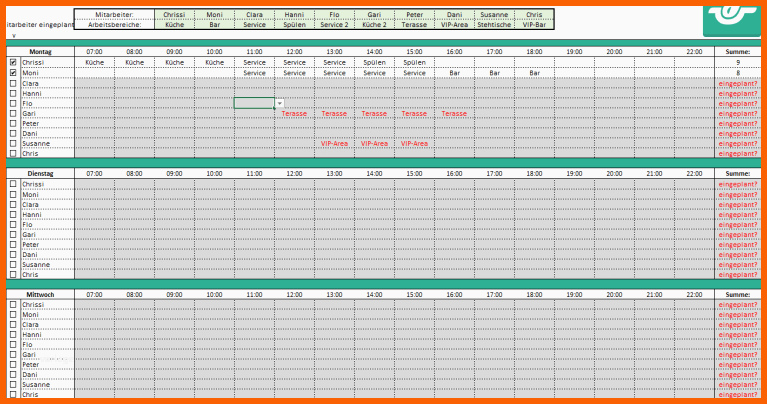
Task: Tick the Flo checkbox under Dienstag
Action: tap(13, 224)
